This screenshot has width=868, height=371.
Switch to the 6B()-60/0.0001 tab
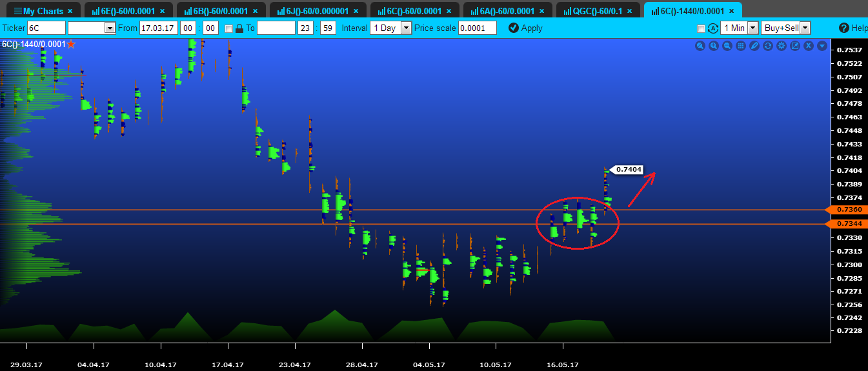[x=221, y=11]
